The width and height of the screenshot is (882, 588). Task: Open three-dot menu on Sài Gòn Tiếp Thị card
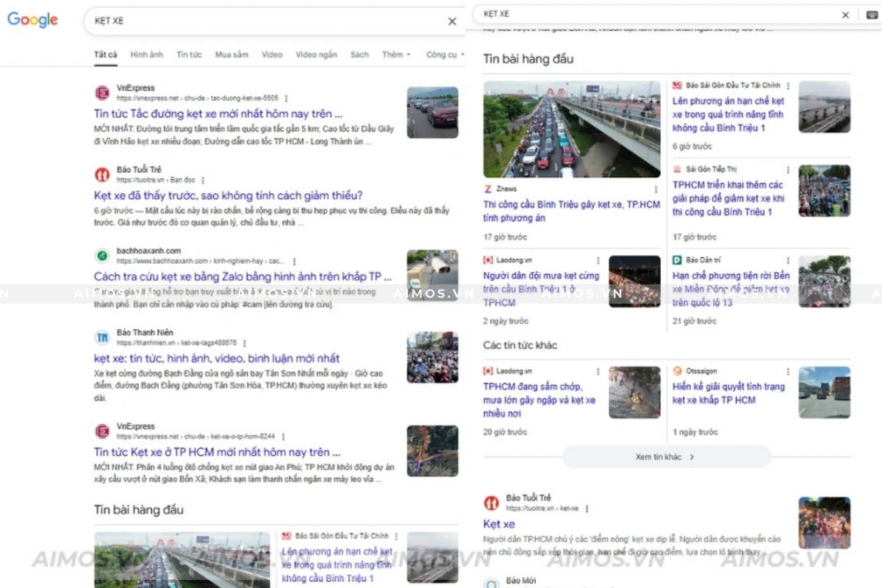[x=788, y=170]
